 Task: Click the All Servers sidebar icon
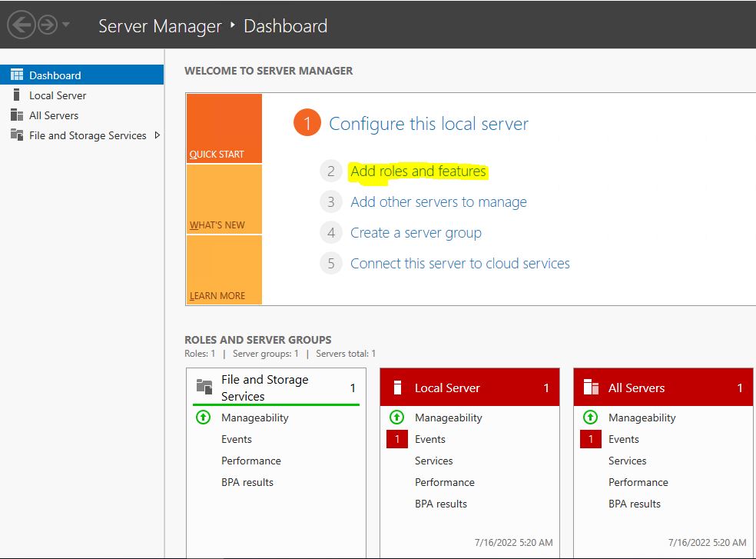(x=17, y=115)
